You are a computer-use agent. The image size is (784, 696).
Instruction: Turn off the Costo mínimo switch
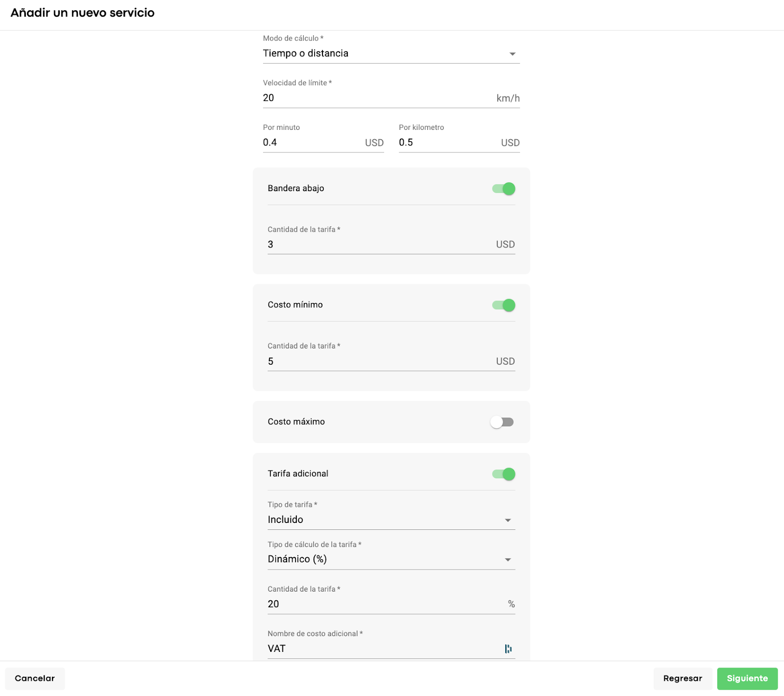coord(504,305)
